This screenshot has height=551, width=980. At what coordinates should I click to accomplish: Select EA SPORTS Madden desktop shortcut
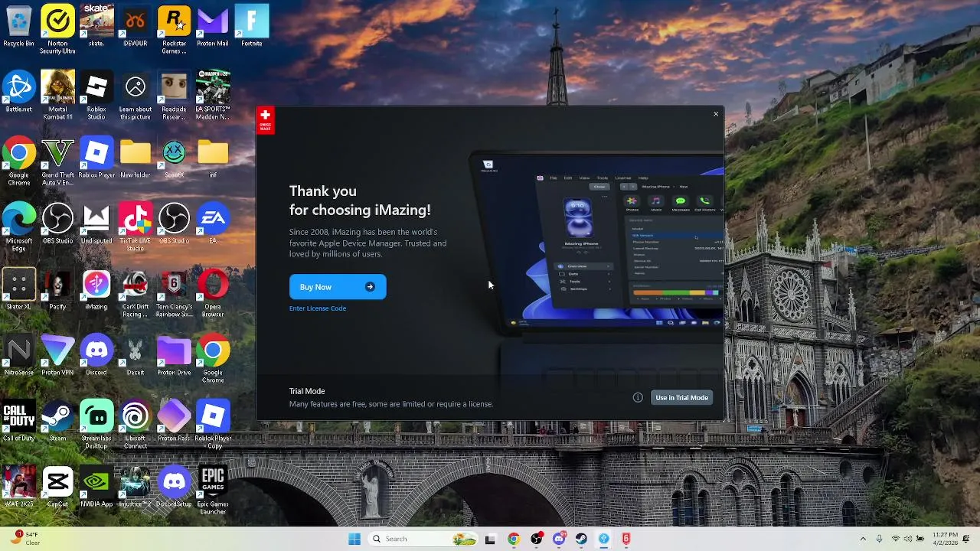pyautogui.click(x=213, y=96)
